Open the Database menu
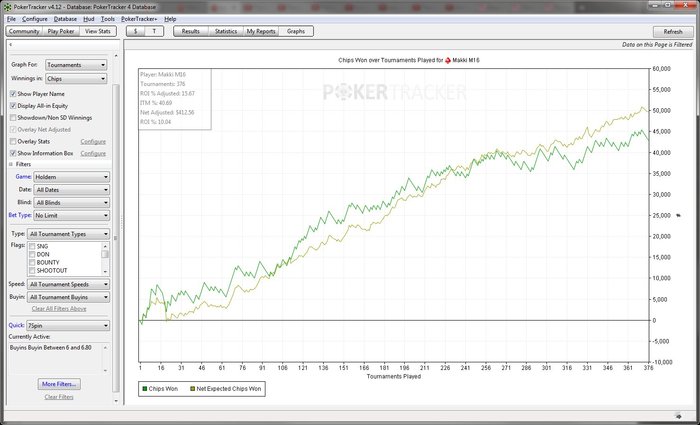Screen dimensions: 700x425 tap(65, 19)
